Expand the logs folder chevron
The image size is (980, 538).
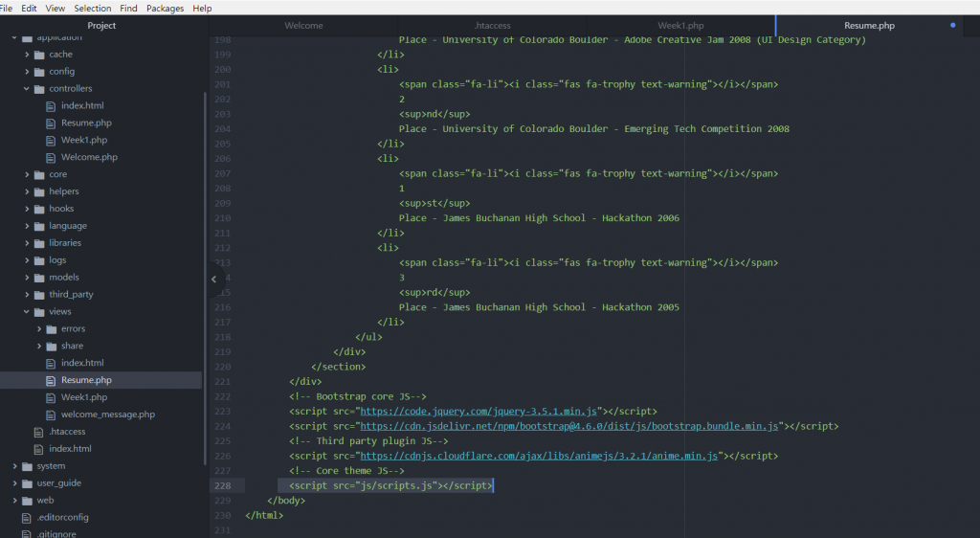[27, 260]
